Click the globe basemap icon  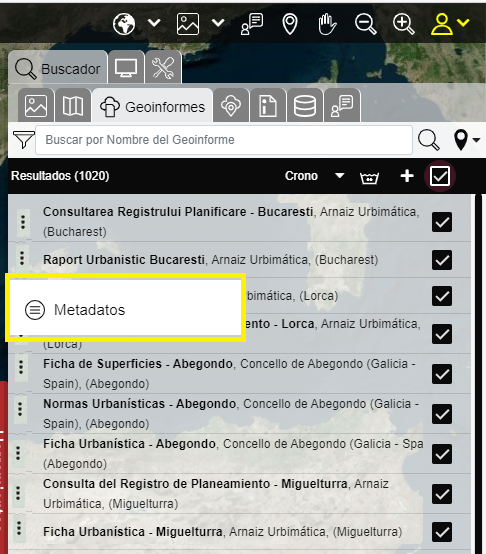[x=124, y=24]
